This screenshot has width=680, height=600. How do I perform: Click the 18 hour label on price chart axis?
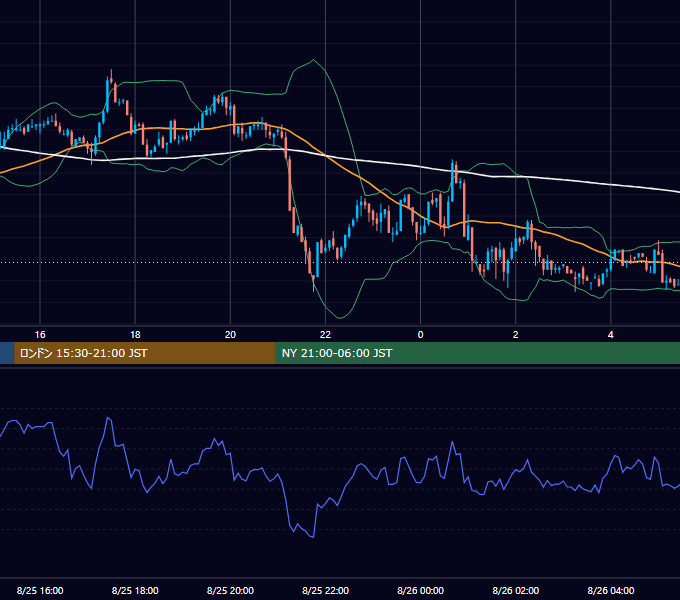click(135, 335)
